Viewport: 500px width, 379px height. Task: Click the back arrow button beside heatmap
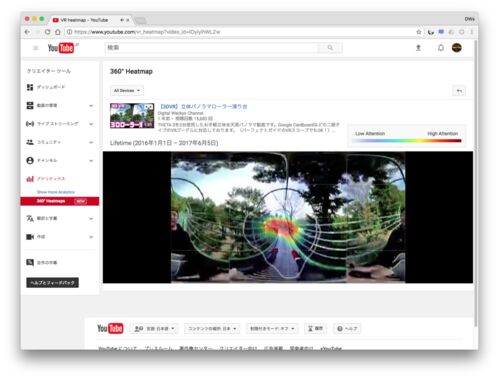click(x=459, y=91)
